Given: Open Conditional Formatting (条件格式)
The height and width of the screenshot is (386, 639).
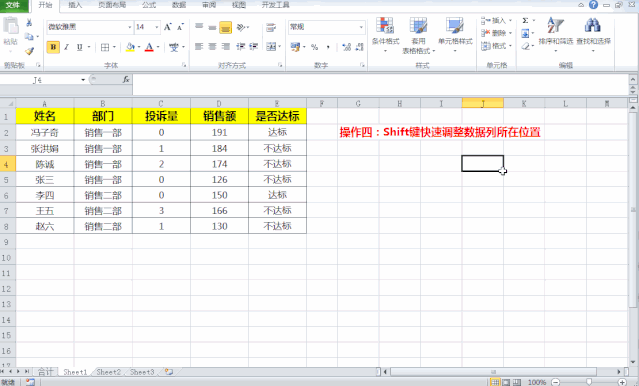Looking at the screenshot, I should click(x=385, y=35).
